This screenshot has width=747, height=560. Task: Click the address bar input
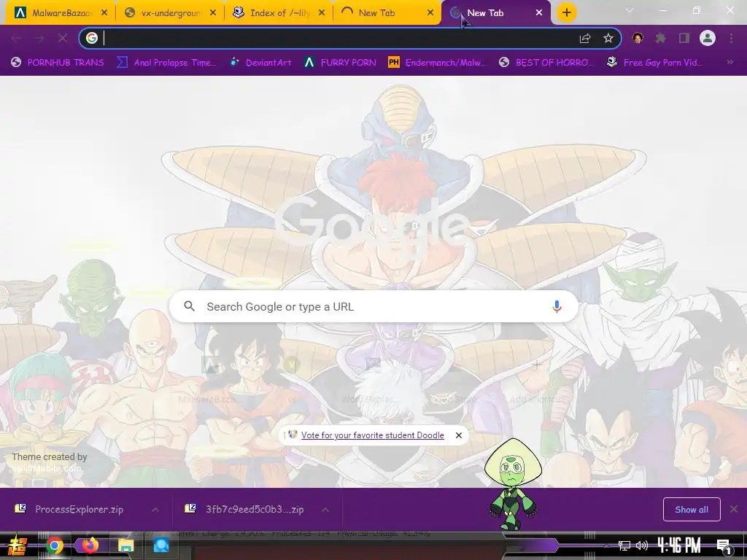click(x=333, y=38)
